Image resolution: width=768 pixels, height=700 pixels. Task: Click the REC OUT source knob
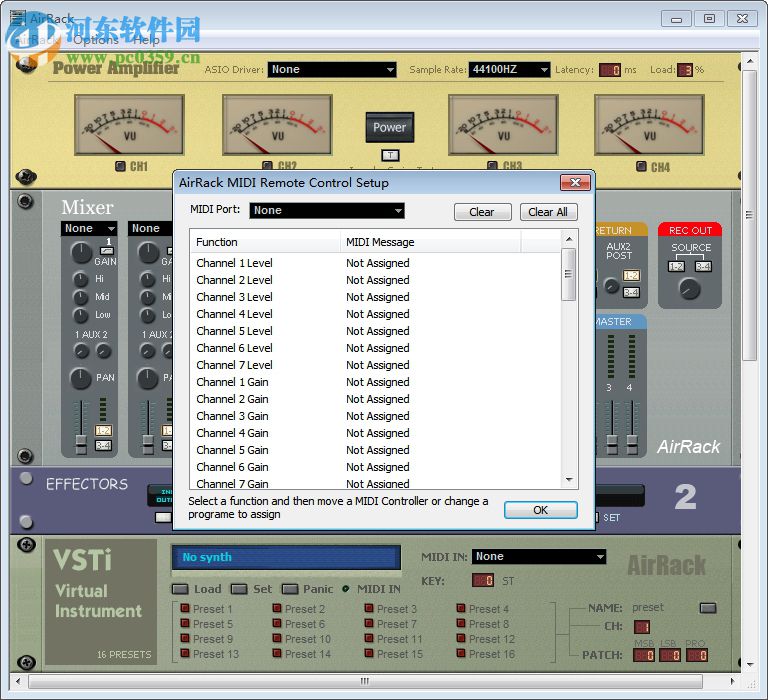[690, 289]
